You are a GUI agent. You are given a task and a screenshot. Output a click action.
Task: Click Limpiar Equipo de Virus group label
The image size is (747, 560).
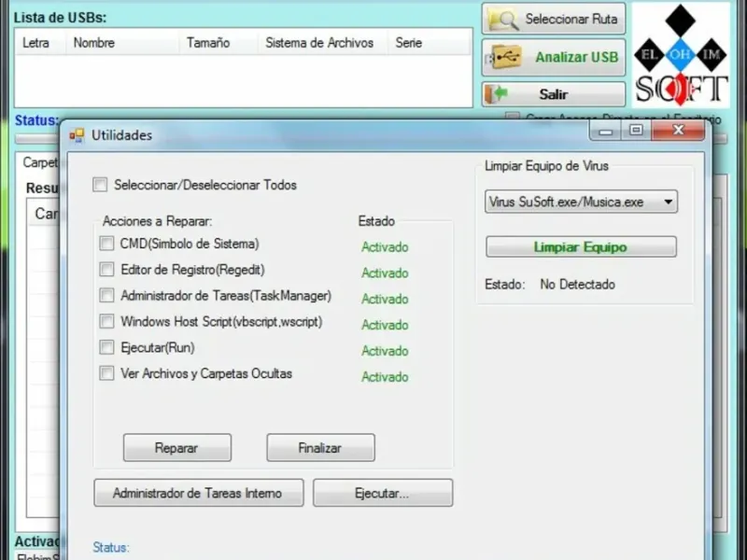546,166
